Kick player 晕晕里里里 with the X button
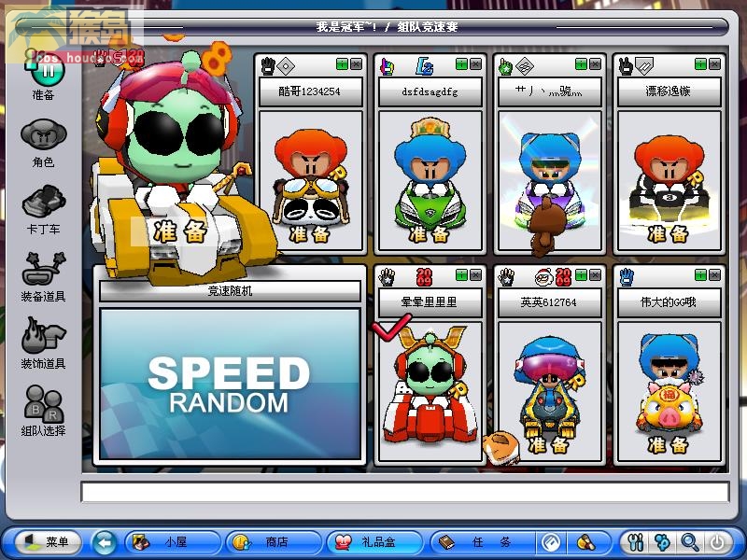The width and height of the screenshot is (747, 560). 475,274
